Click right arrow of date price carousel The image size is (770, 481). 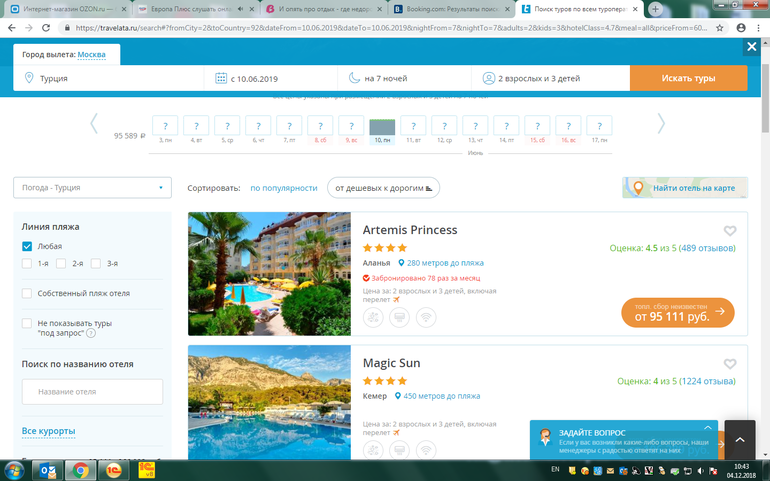click(x=660, y=124)
